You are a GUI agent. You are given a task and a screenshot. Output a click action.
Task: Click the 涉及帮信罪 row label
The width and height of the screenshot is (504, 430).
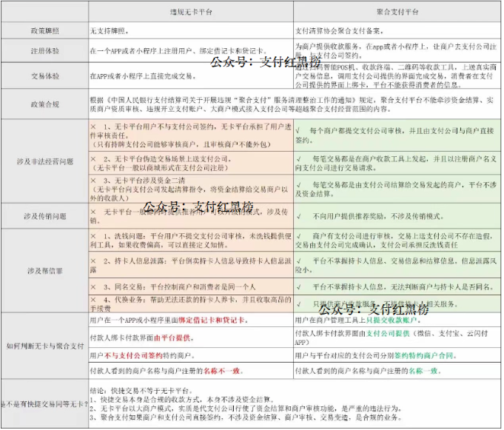click(x=44, y=270)
